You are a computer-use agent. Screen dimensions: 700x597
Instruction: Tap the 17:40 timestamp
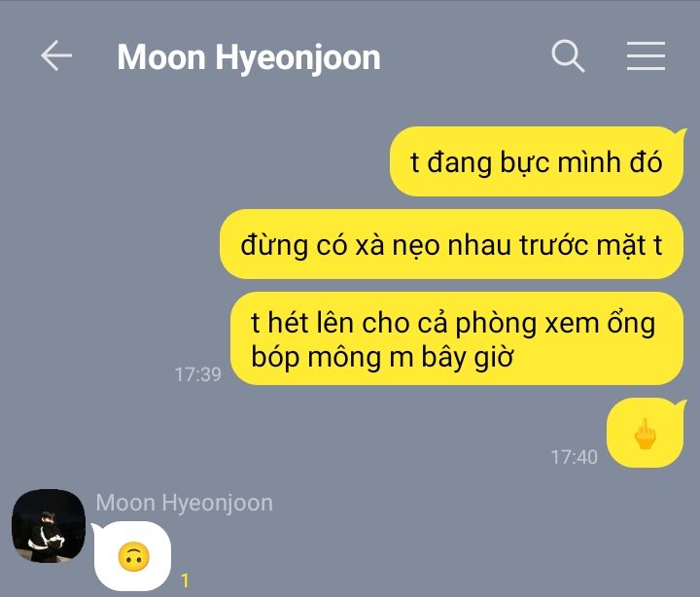(575, 457)
